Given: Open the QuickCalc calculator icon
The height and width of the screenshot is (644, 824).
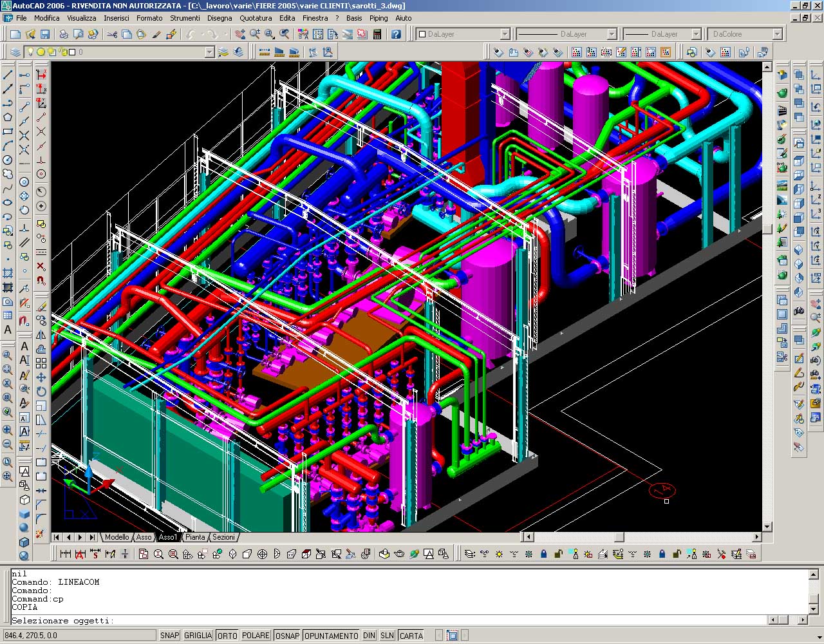Looking at the screenshot, I should 377,34.
